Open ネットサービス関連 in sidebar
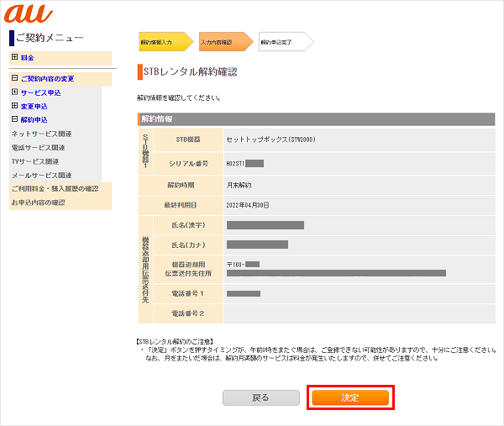This screenshot has width=504, height=426. point(40,134)
